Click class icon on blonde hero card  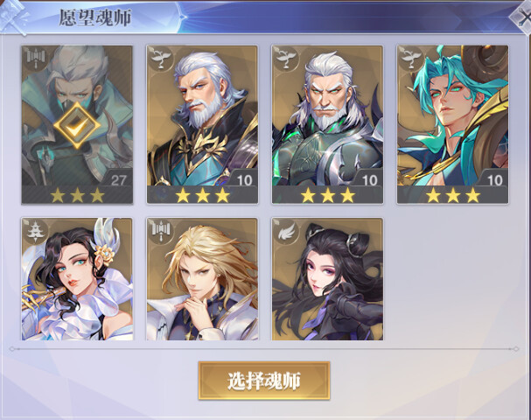click(159, 231)
